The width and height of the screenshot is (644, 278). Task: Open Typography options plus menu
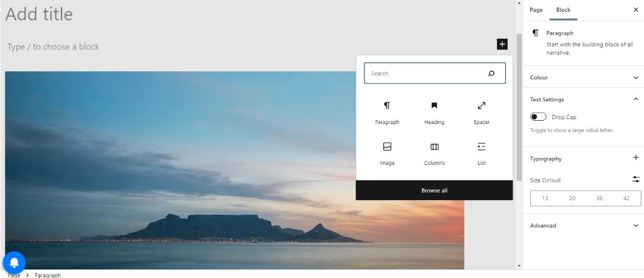pos(636,158)
